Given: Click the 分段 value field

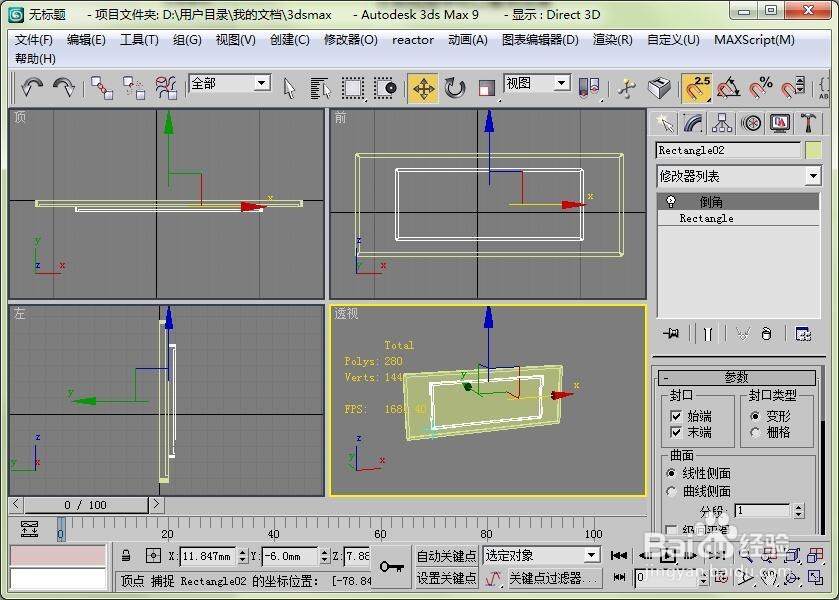Looking at the screenshot, I should click(763, 511).
